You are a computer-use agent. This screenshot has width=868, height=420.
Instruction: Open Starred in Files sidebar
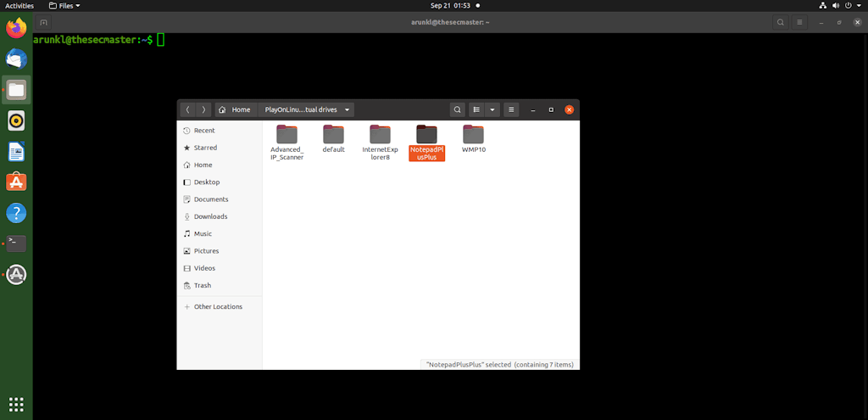[x=220, y=148]
